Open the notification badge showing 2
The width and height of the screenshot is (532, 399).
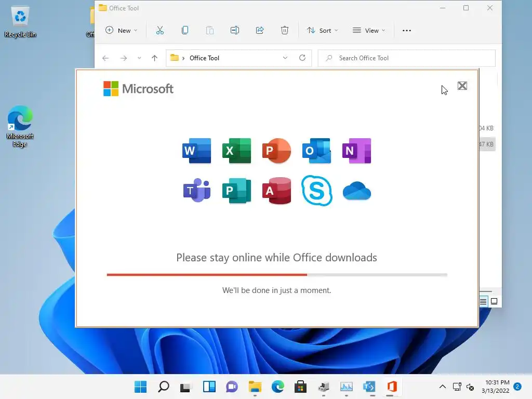click(517, 387)
